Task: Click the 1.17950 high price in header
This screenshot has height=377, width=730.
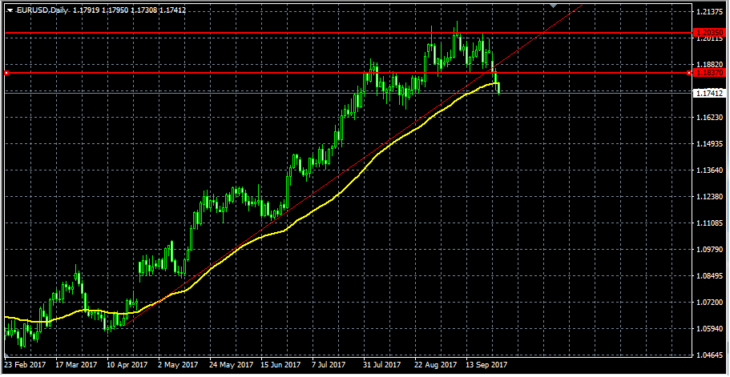Action: 115,10
